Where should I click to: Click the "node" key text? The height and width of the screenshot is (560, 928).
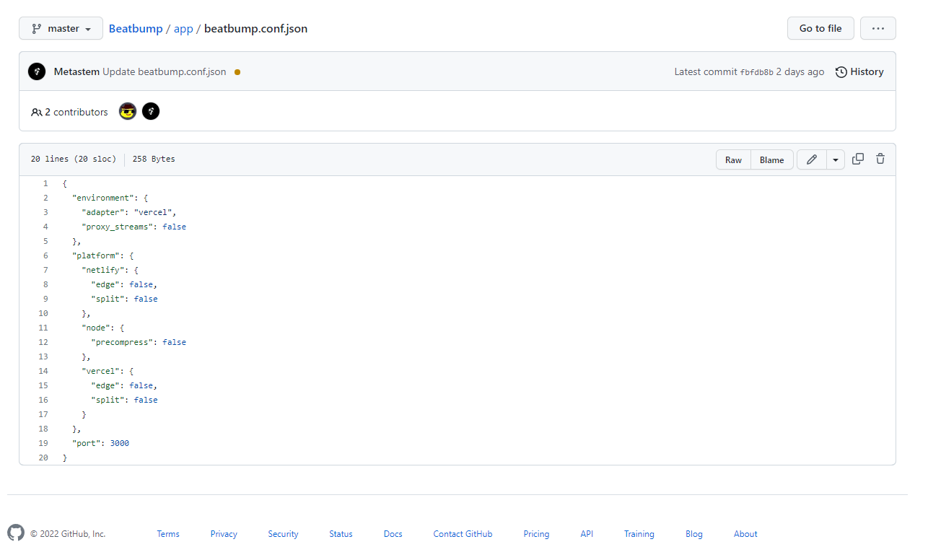(96, 328)
